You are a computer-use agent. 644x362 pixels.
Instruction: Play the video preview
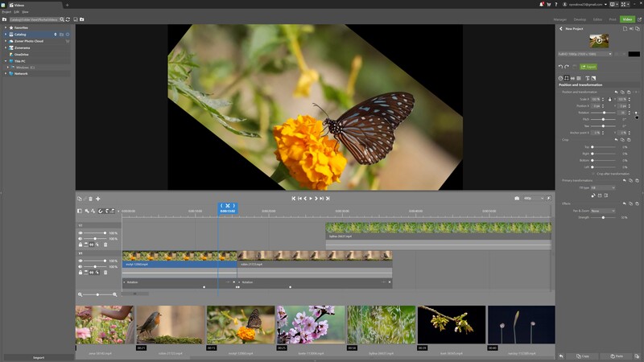pyautogui.click(x=311, y=198)
